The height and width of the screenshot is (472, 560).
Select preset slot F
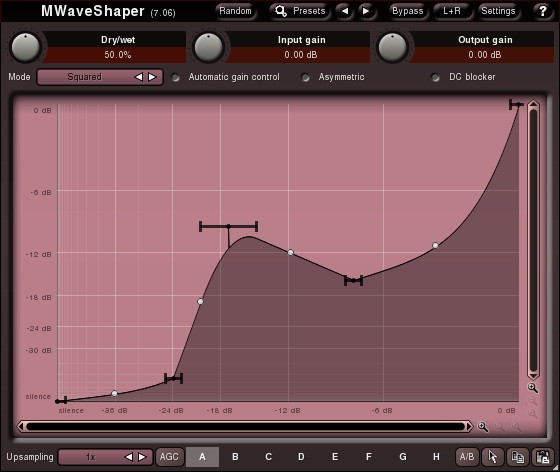[369, 457]
